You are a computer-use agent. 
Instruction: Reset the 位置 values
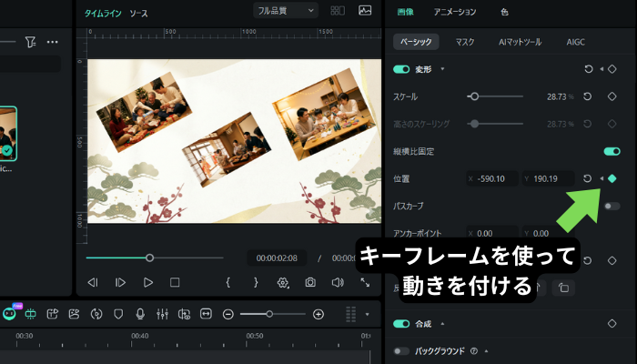click(x=588, y=178)
